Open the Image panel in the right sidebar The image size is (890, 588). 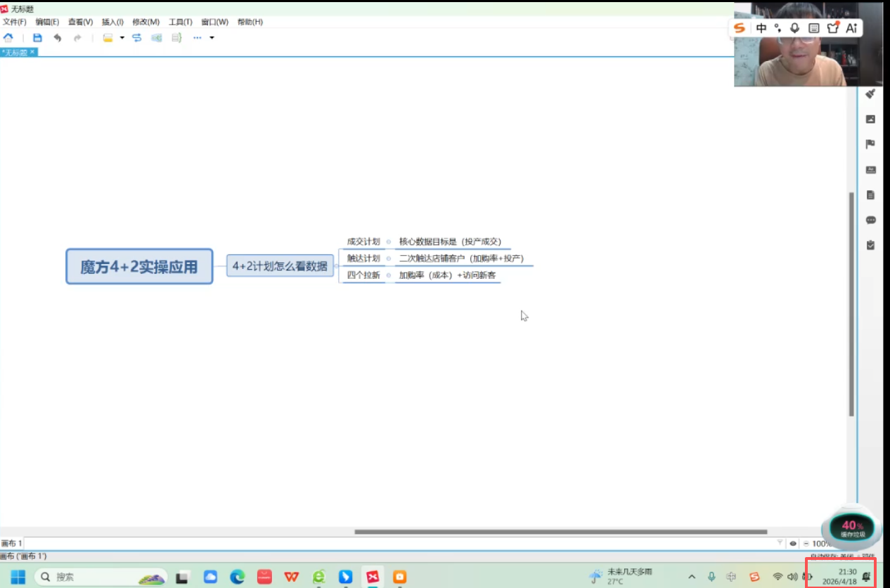point(870,119)
